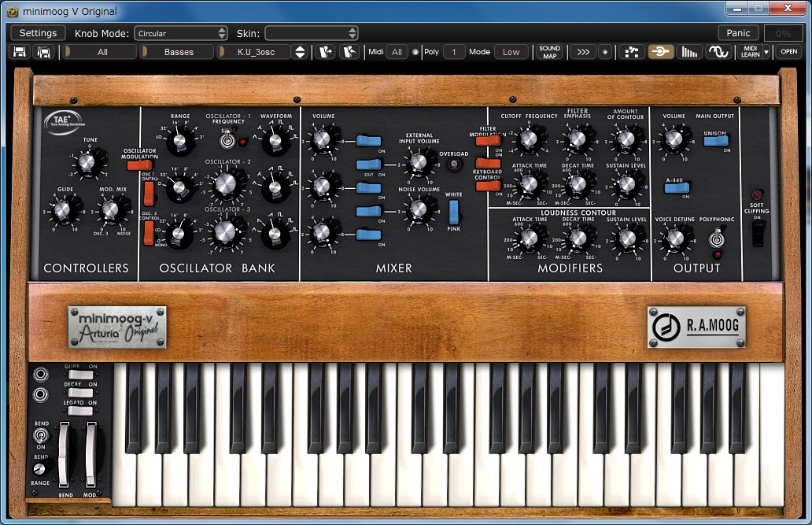This screenshot has height=525, width=812.
Task: Toggle the Legato On switch
Action: [x=80, y=411]
